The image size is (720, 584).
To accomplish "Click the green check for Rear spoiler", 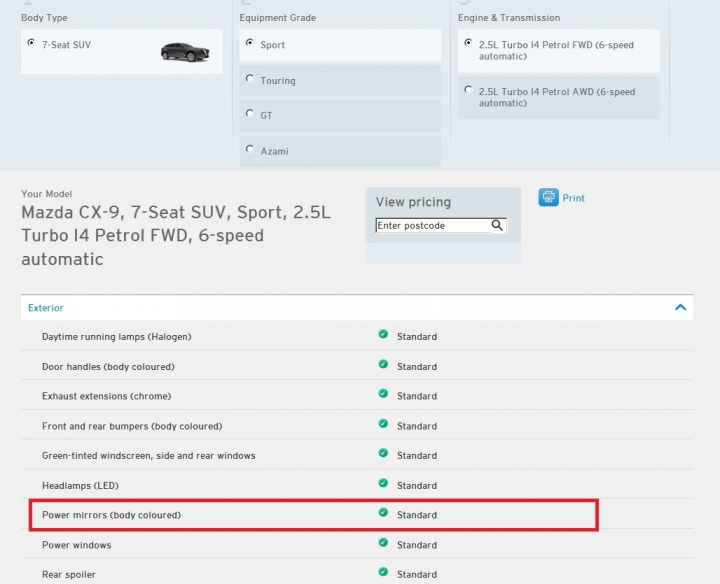I will tap(383, 572).
